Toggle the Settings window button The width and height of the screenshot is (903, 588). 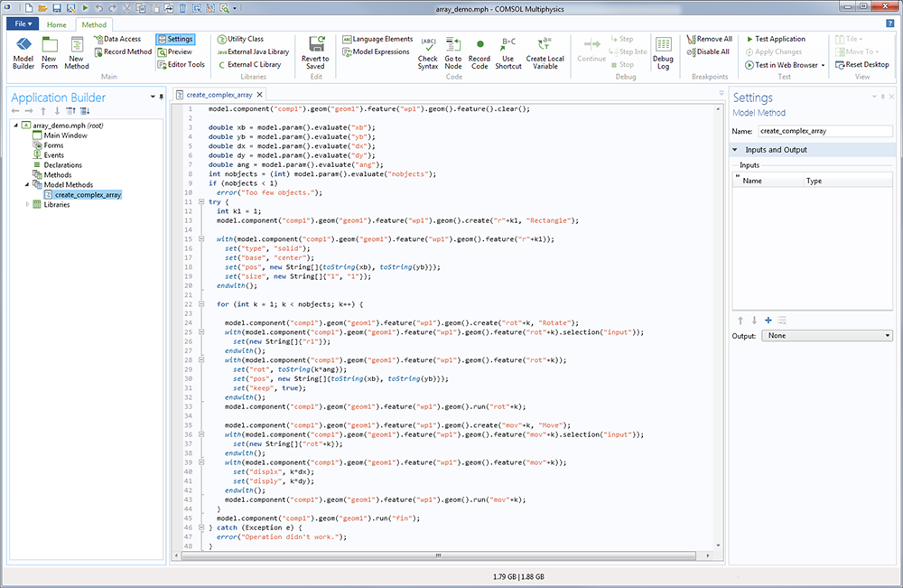[174, 40]
